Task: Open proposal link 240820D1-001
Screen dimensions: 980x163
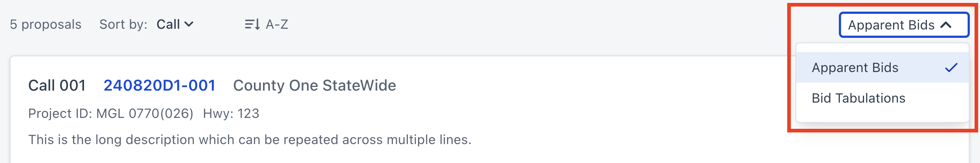Action: (159, 85)
